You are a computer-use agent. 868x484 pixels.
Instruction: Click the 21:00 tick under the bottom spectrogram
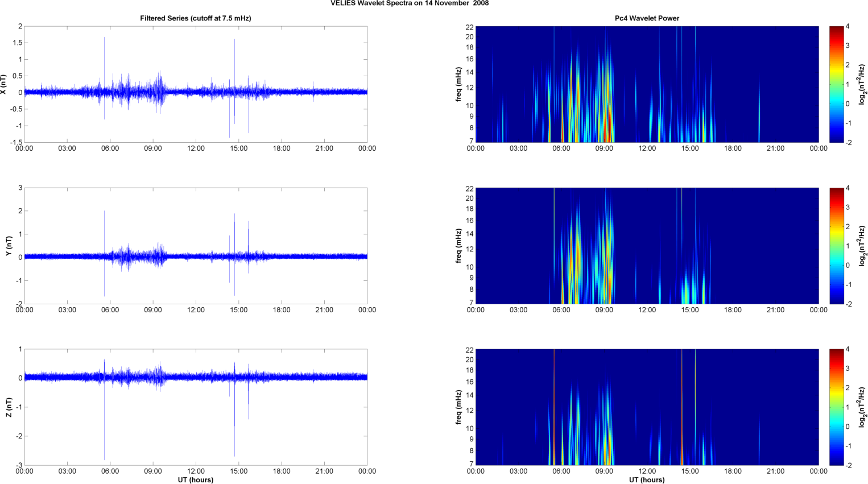776,471
